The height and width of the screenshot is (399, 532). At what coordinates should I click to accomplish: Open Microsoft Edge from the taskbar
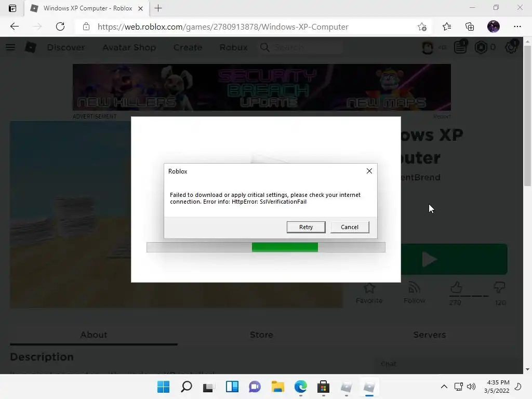click(301, 387)
